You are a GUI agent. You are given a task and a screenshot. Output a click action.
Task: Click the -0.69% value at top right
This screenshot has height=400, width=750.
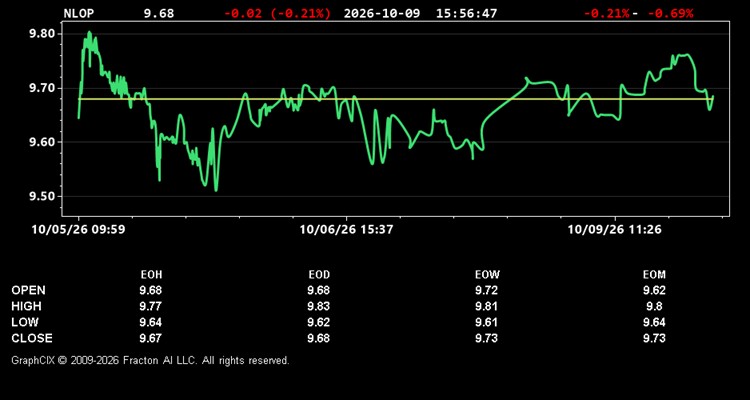click(670, 13)
